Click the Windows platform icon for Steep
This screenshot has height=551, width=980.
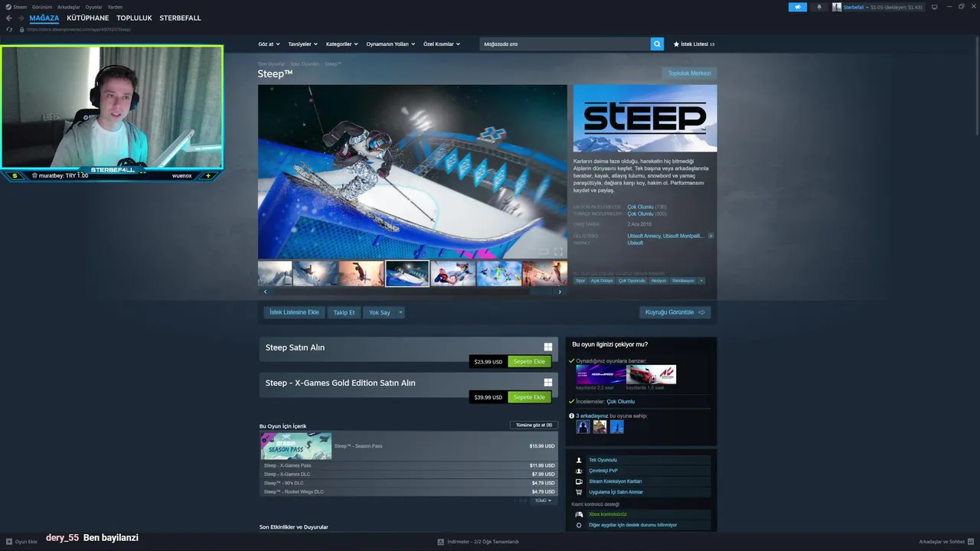(x=548, y=347)
